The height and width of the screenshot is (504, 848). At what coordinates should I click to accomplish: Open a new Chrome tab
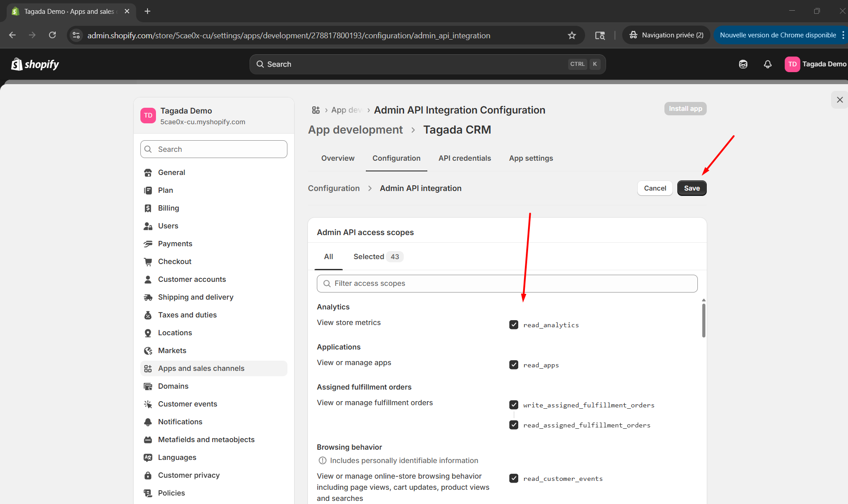pyautogui.click(x=147, y=11)
